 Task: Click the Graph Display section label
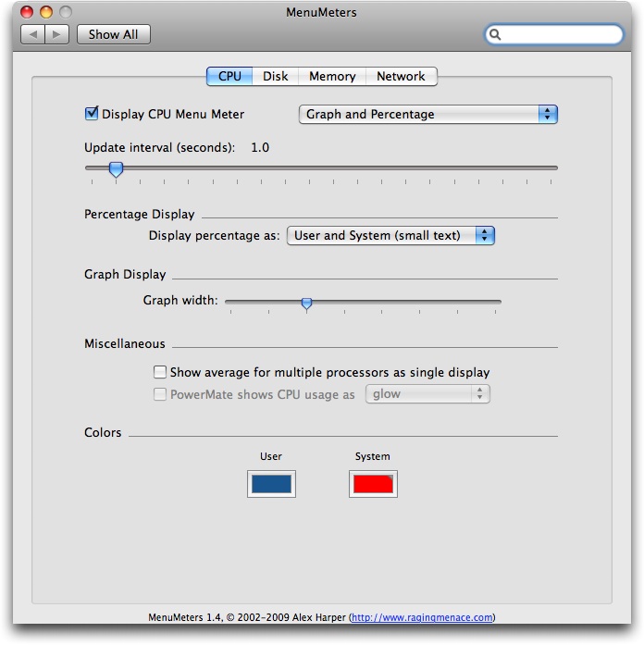pos(125,274)
